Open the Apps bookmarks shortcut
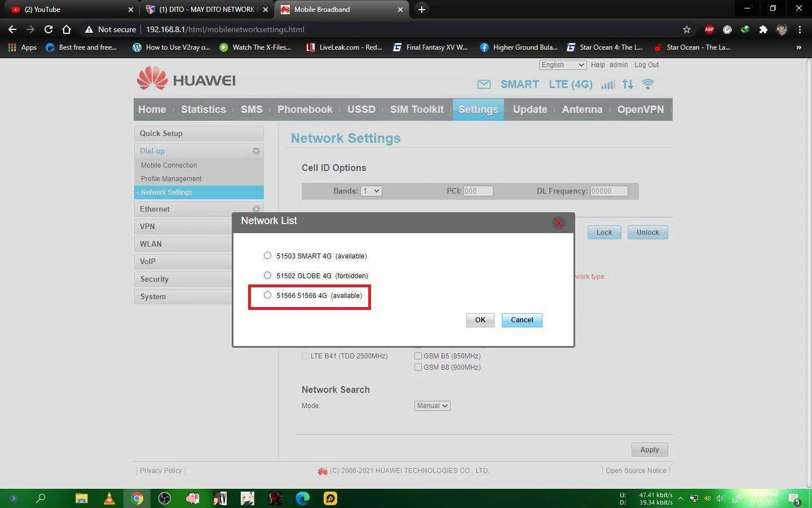 (23, 47)
